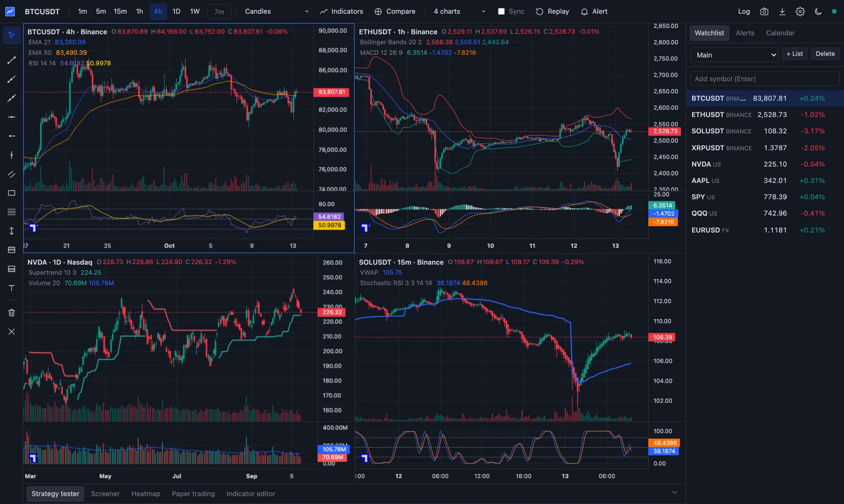The height and width of the screenshot is (504, 844).
Task: Click the Add symbol input field
Action: [765, 79]
